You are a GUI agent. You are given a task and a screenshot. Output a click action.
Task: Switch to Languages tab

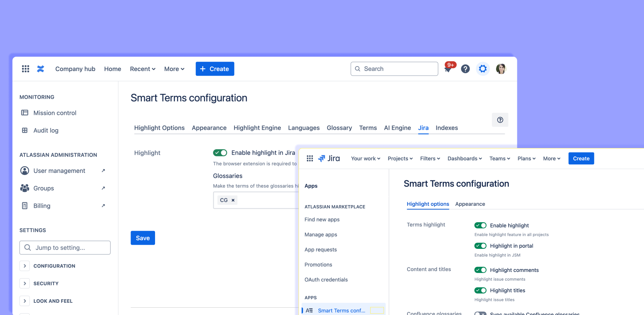tap(304, 128)
